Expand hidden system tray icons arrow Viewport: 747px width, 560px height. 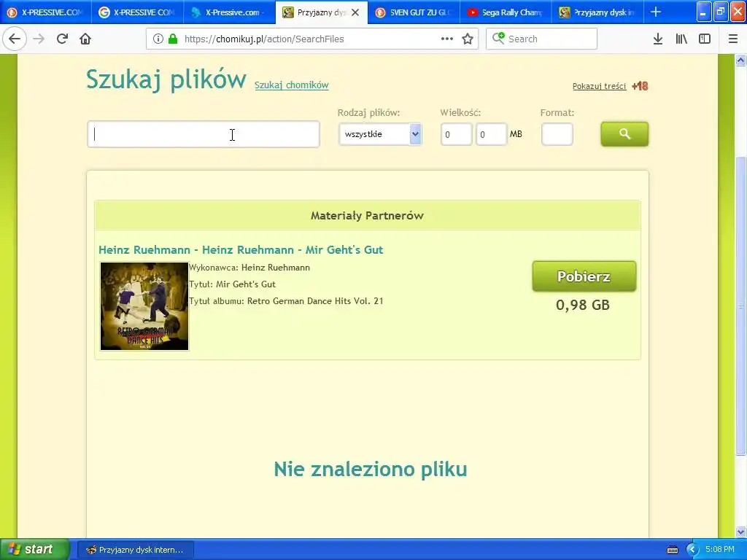(x=692, y=550)
